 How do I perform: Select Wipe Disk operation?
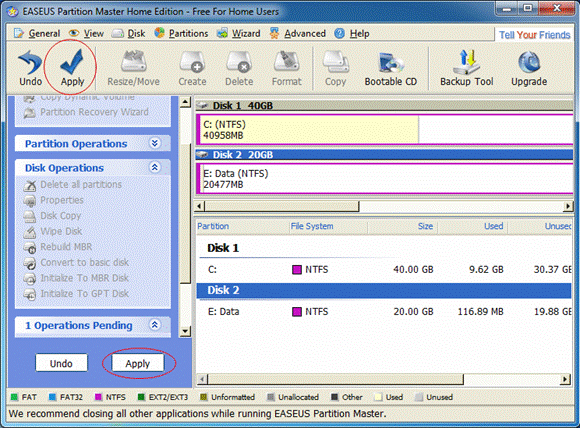tap(53, 231)
